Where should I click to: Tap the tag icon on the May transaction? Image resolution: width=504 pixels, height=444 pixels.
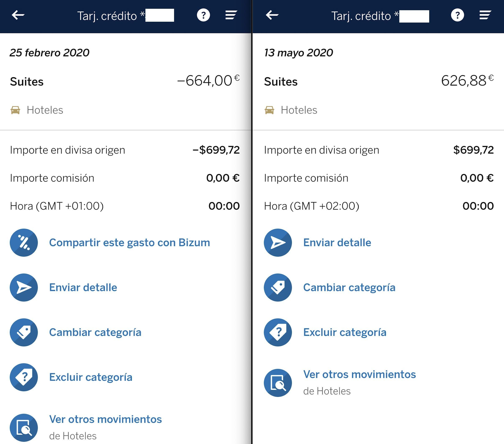click(278, 287)
